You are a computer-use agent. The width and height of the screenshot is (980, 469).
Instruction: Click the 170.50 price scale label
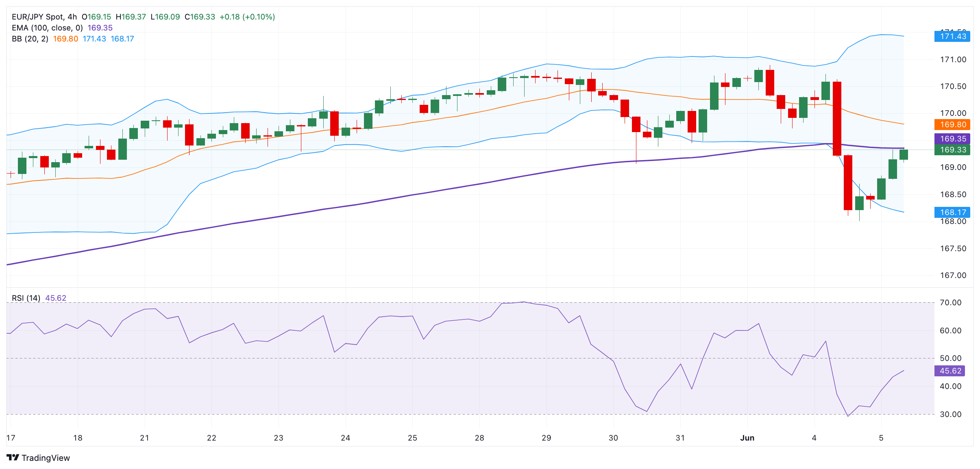click(x=953, y=86)
